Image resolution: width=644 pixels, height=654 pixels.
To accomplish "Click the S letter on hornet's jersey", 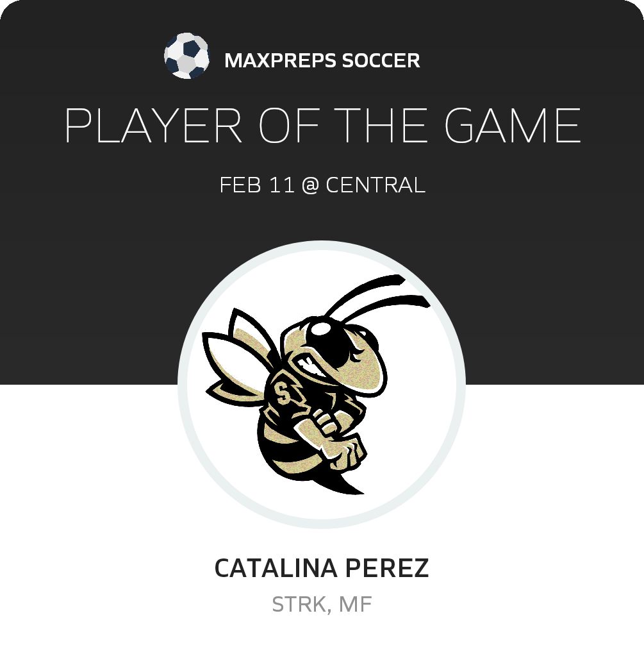I will tap(283, 393).
